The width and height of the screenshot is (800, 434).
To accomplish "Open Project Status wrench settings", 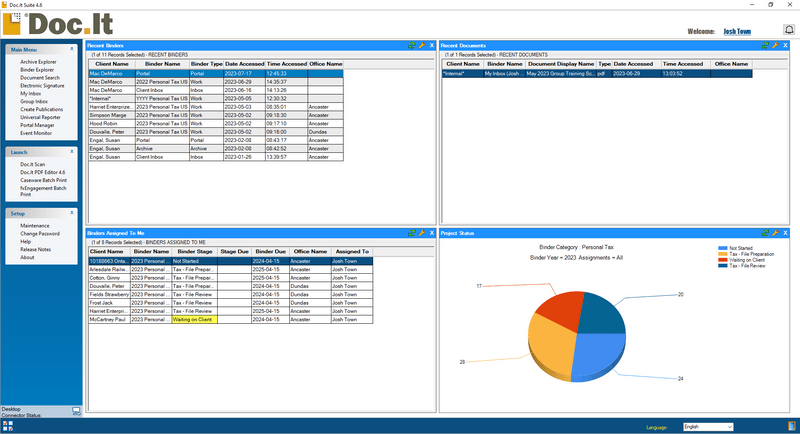I will pos(776,233).
